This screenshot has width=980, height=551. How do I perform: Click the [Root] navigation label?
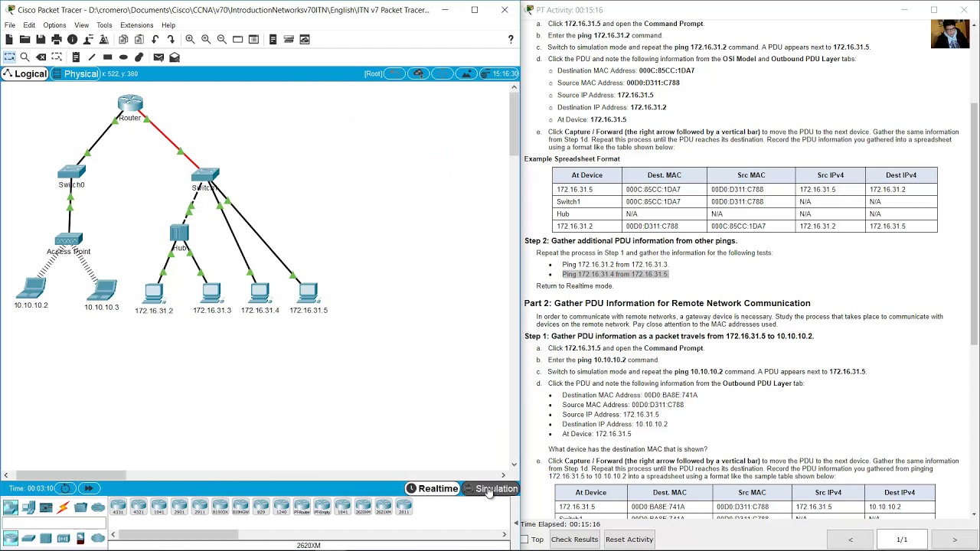pos(373,73)
